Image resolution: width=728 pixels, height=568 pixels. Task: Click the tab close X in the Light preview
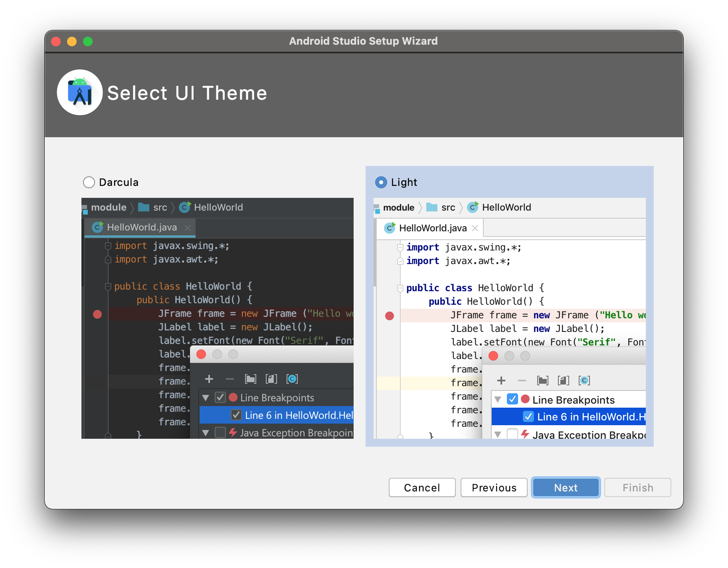tap(475, 228)
